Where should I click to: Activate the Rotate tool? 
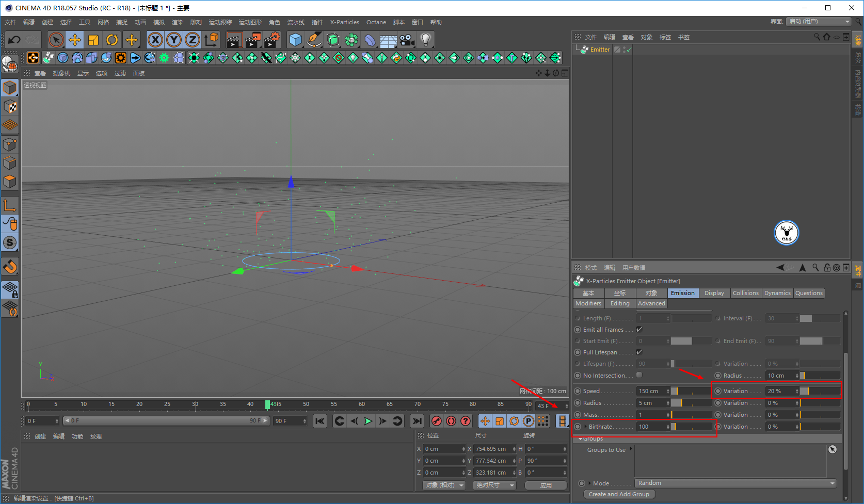tap(112, 40)
